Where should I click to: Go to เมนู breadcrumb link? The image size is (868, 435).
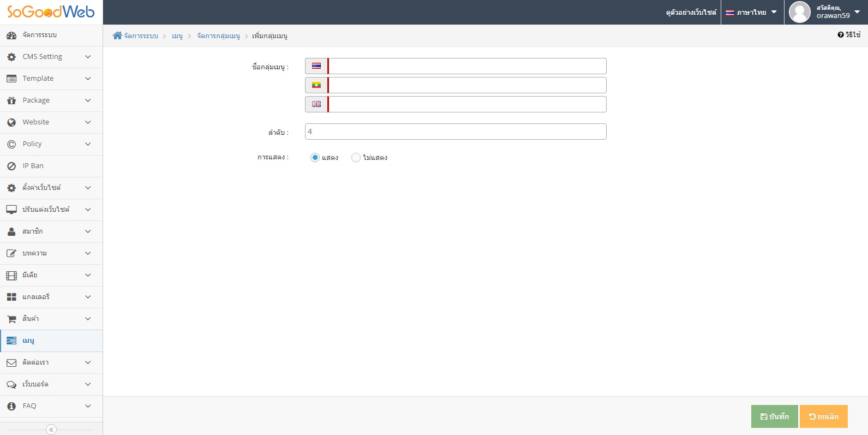point(177,36)
